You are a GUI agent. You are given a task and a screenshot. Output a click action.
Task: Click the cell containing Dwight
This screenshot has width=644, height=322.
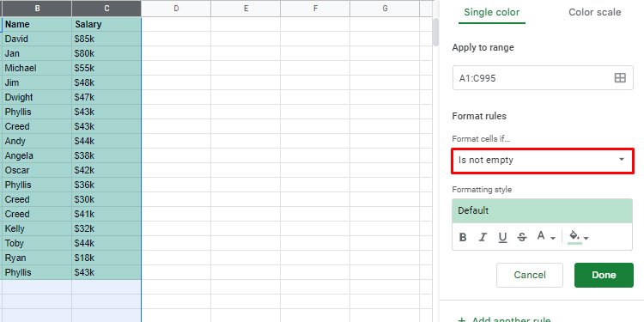pyautogui.click(x=37, y=97)
